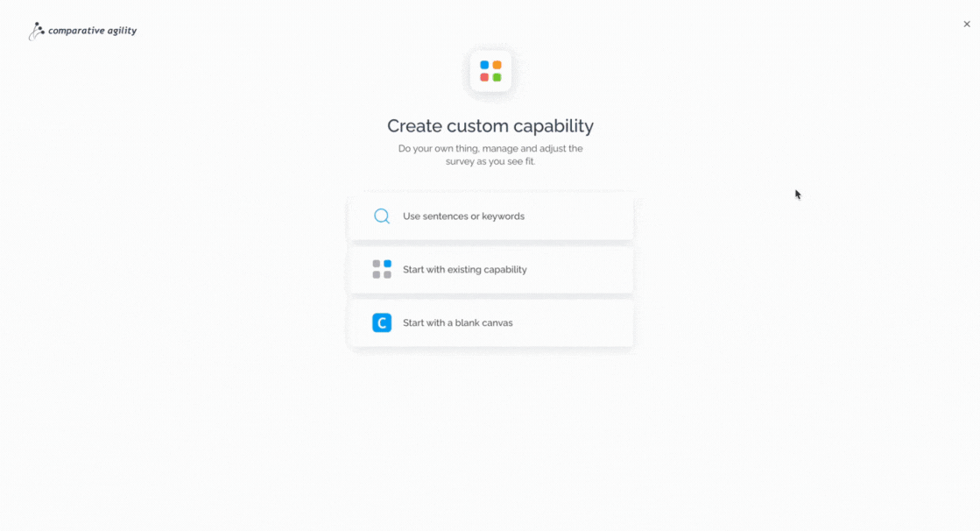Click the green square in the top colorful icon
Viewport: 980px width, 531px height.
(497, 78)
